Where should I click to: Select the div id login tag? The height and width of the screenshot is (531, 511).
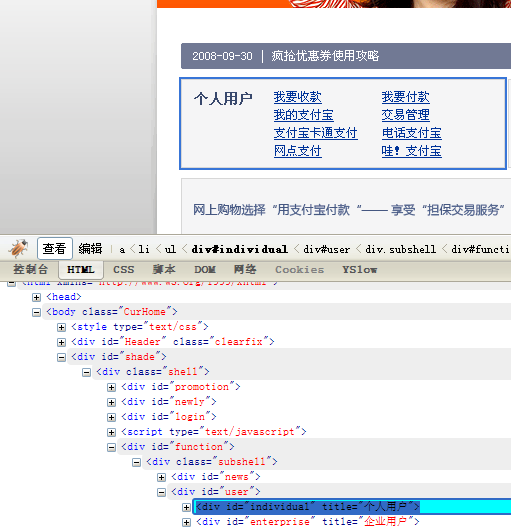(x=169, y=417)
